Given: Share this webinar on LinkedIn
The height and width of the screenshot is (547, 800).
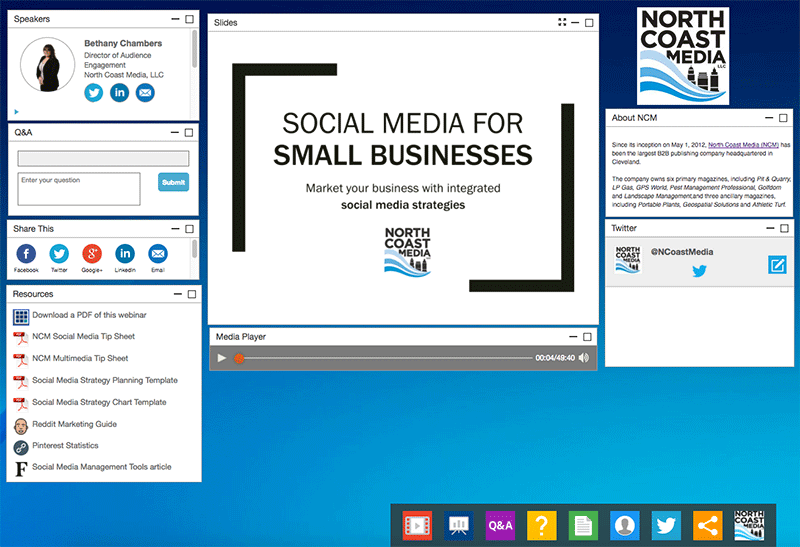Looking at the screenshot, I should coord(125,254).
